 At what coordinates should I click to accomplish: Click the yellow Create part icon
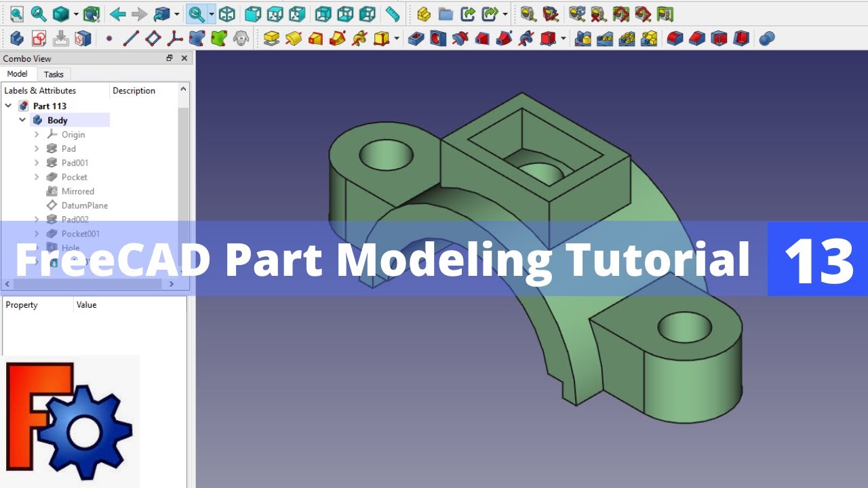coord(424,14)
